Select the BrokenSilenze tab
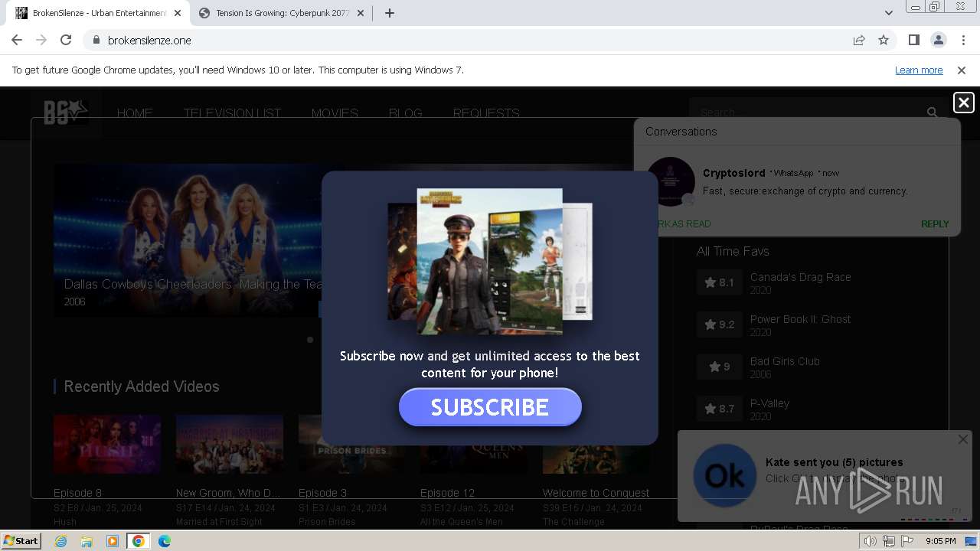980x551 pixels. pyautogui.click(x=98, y=13)
